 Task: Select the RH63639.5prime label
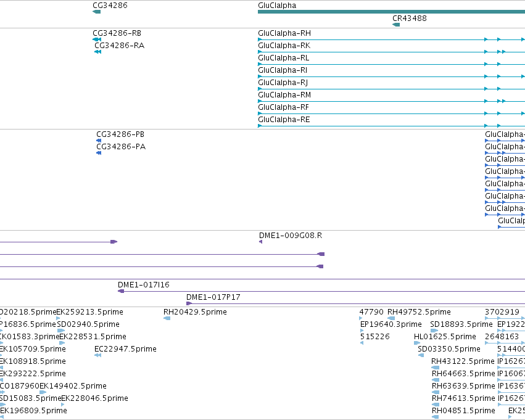(463, 386)
